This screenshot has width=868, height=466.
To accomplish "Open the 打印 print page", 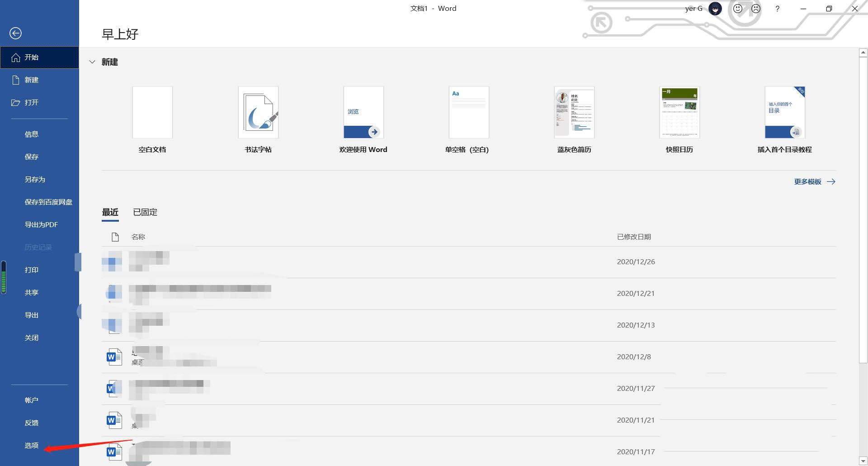I will tap(32, 270).
